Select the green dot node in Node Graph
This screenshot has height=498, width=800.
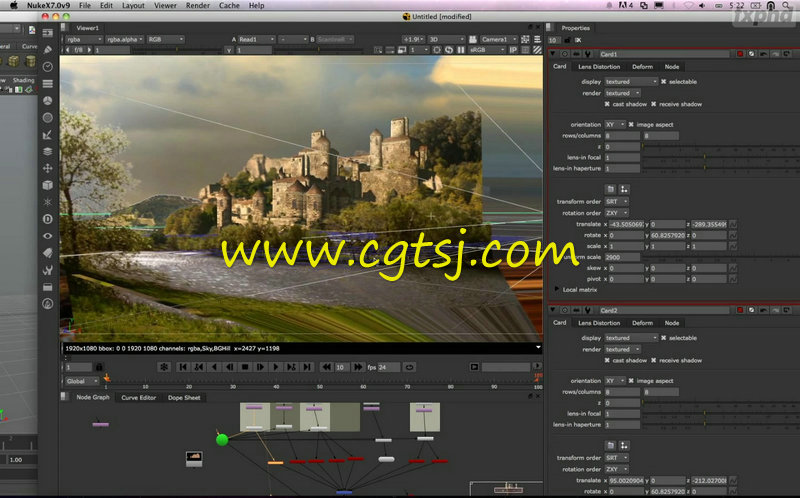pos(222,439)
